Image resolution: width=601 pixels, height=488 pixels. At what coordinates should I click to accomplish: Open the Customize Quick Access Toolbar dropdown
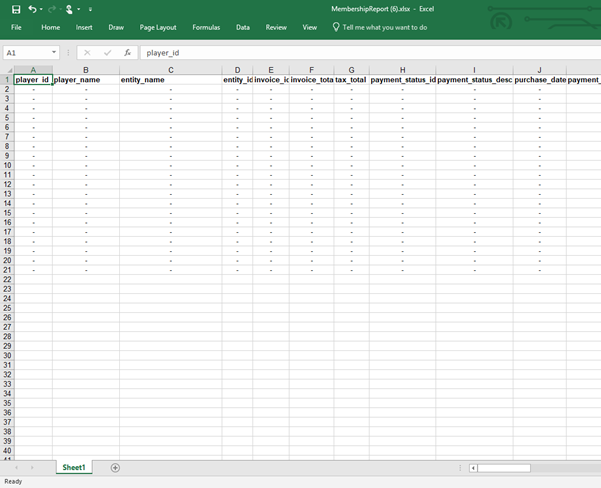pyautogui.click(x=90, y=9)
